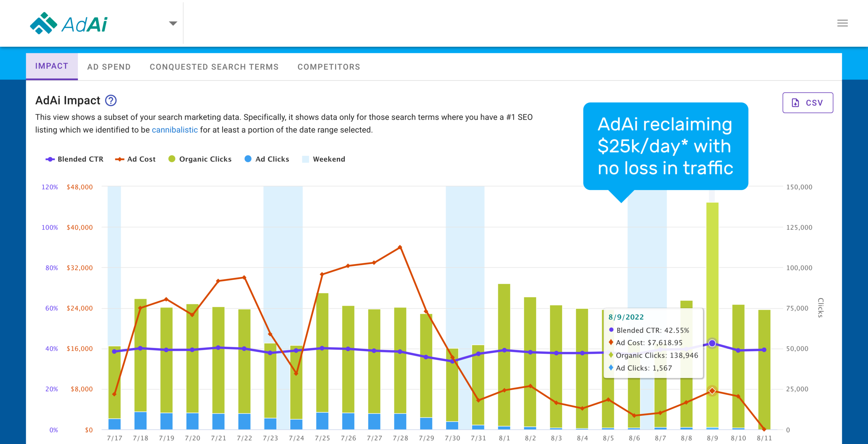
Task: Open the hamburger menu
Action: tap(842, 23)
